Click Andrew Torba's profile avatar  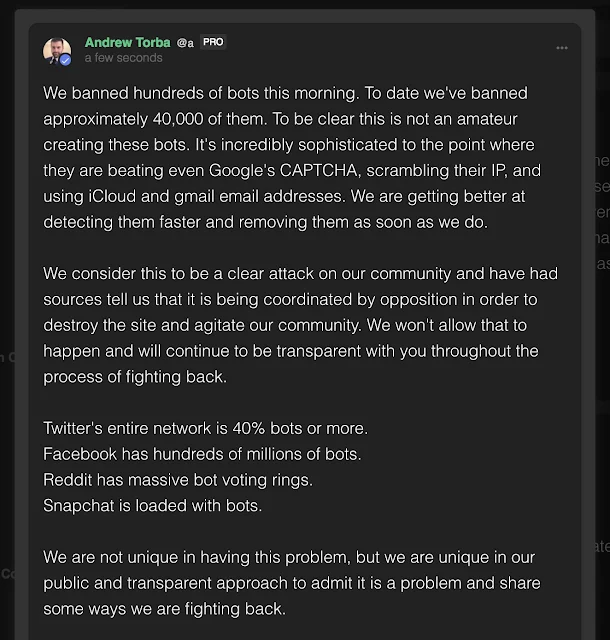coord(57,51)
